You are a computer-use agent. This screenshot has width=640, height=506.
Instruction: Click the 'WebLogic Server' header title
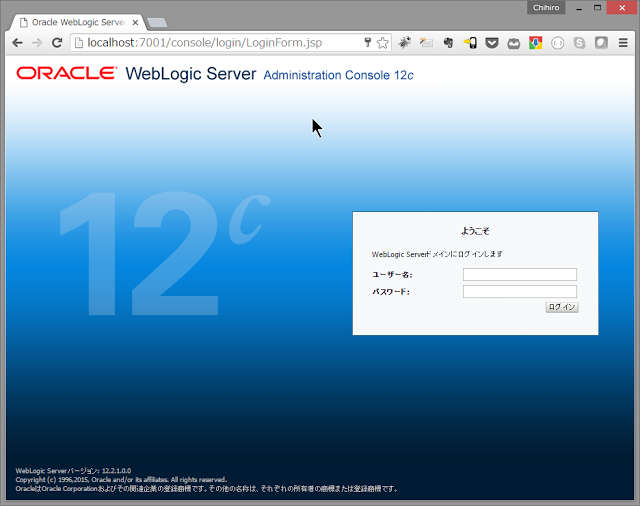point(191,74)
